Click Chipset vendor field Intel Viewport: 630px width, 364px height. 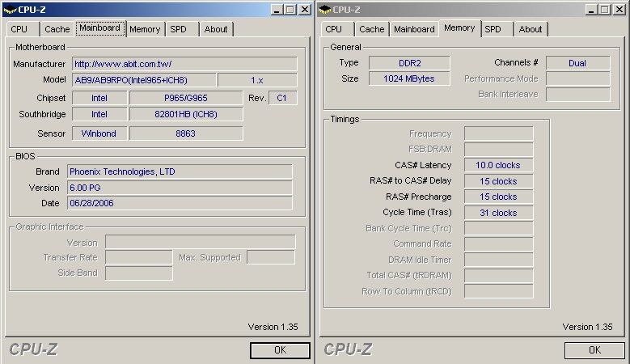pyautogui.click(x=99, y=98)
